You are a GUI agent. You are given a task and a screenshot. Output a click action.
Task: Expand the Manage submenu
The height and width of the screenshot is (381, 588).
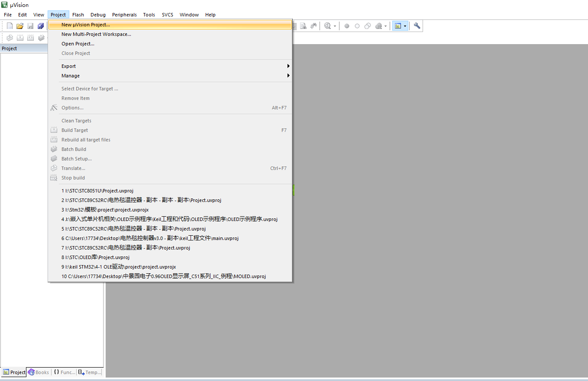click(170, 76)
